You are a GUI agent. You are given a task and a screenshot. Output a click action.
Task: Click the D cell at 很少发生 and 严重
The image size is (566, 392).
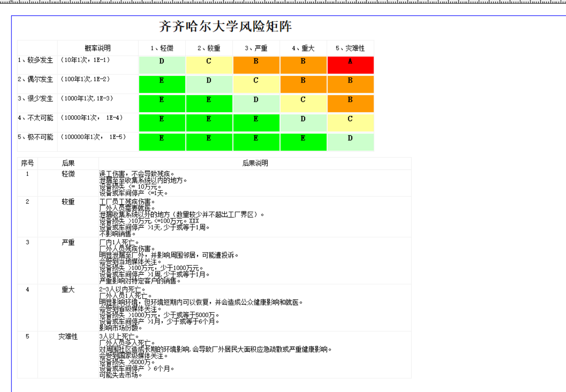point(256,104)
